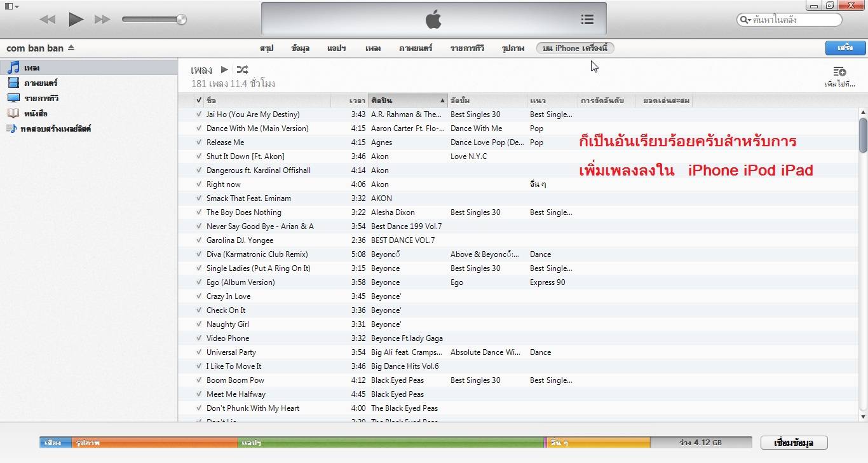Toggle the check-all column header checkmark

click(x=199, y=100)
